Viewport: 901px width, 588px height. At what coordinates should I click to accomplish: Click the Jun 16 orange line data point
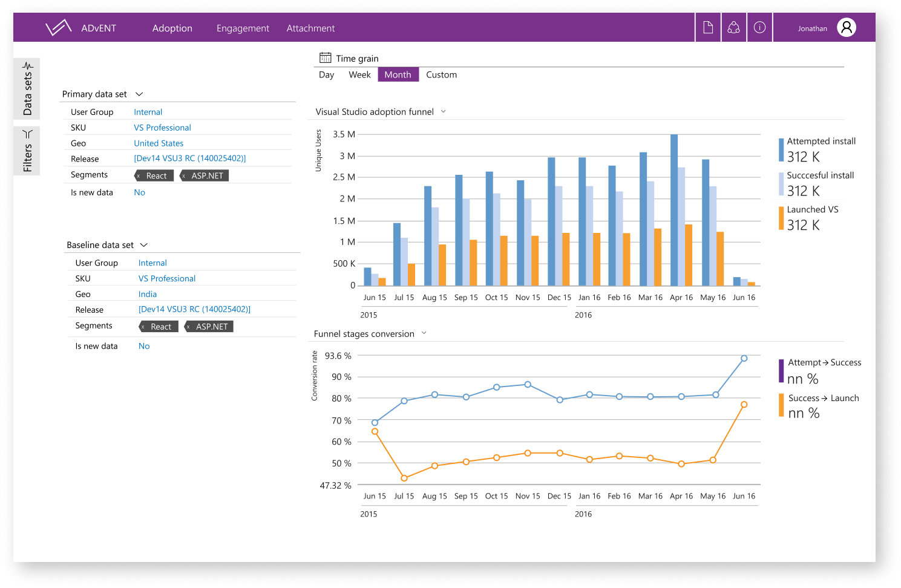click(x=744, y=405)
